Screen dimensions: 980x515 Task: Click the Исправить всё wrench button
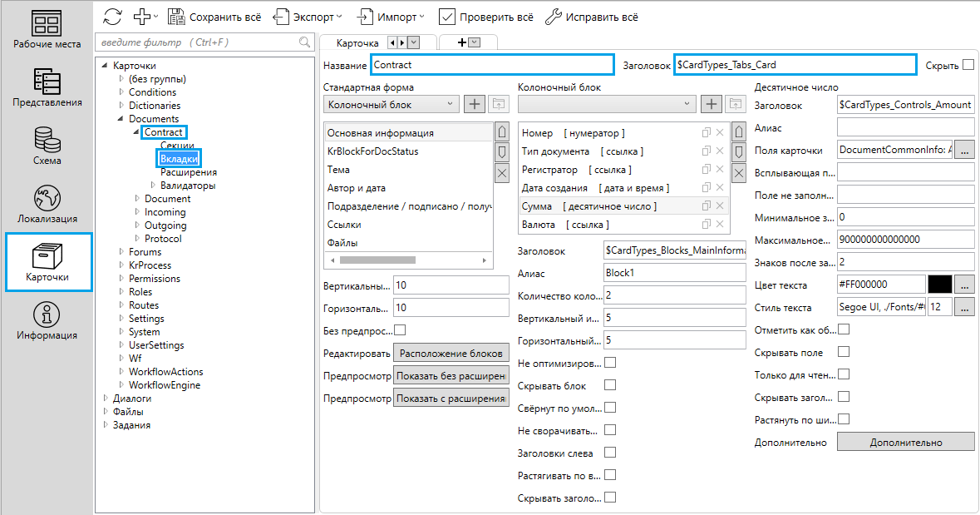coord(591,17)
